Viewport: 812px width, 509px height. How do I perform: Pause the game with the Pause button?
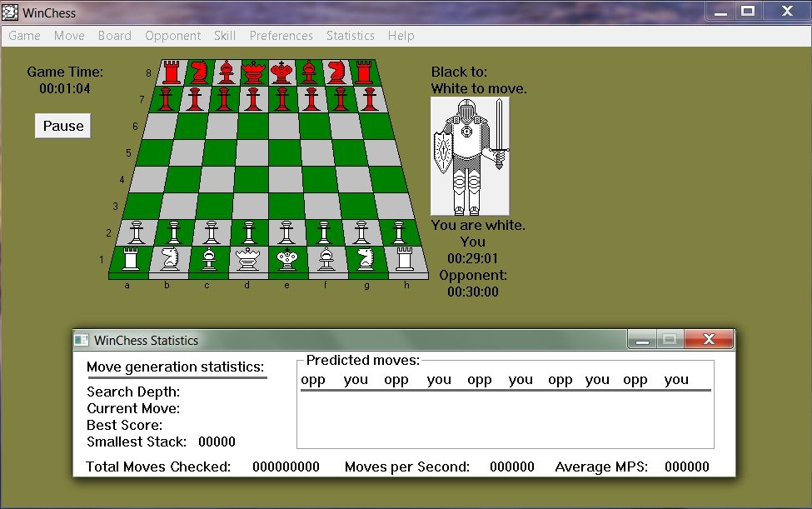pyautogui.click(x=62, y=126)
